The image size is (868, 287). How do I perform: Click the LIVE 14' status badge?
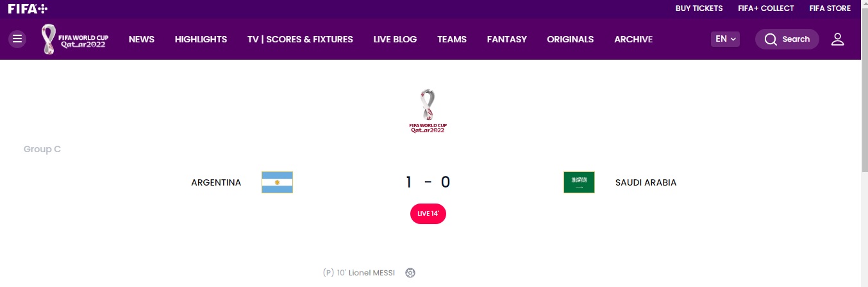point(428,214)
